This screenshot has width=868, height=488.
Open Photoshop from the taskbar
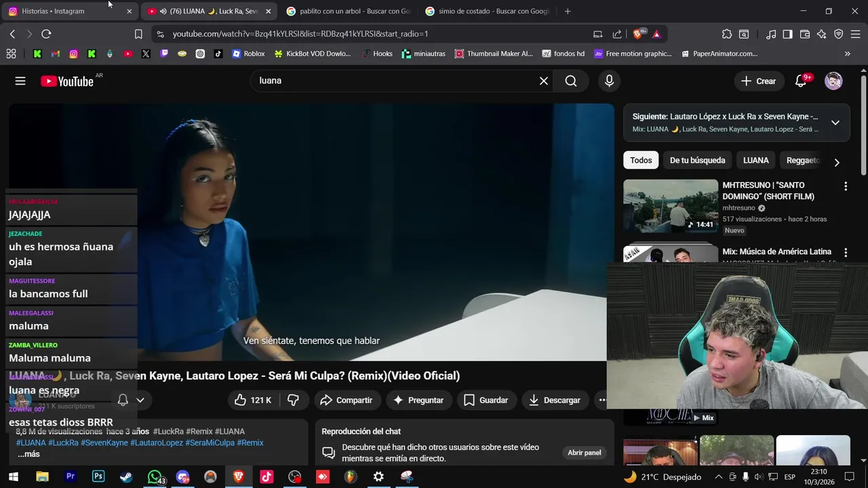98,476
